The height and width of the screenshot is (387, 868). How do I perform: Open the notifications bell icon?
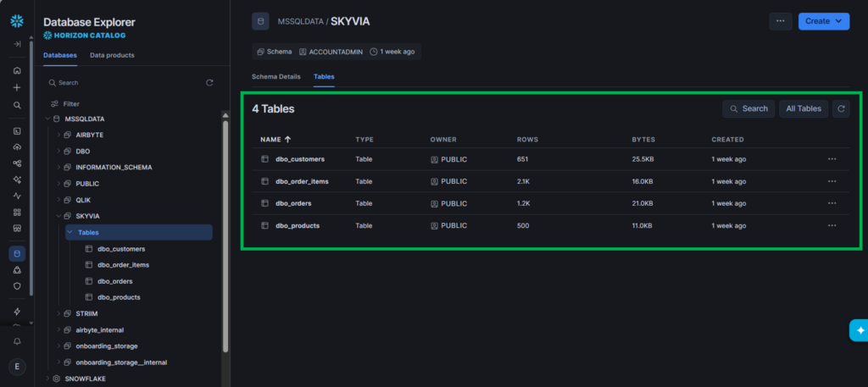17,341
